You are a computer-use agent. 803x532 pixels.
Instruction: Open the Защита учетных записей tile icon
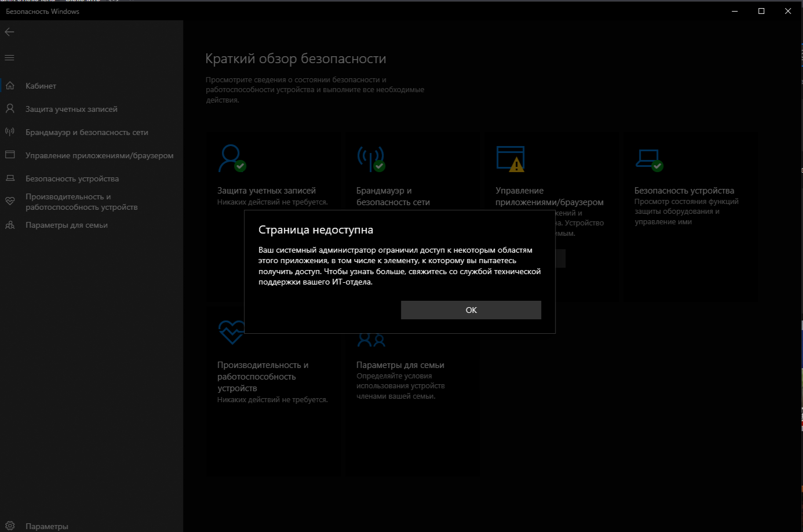[232, 158]
